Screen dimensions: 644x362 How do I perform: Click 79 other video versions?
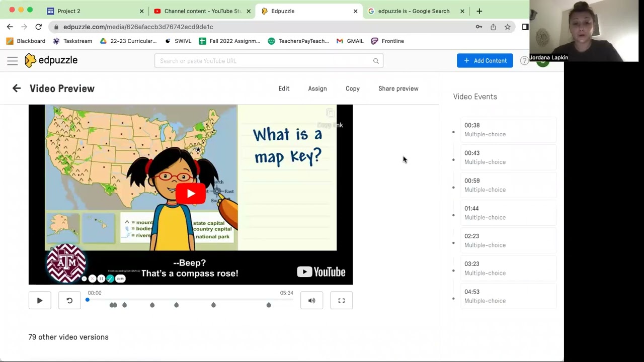[x=68, y=337]
